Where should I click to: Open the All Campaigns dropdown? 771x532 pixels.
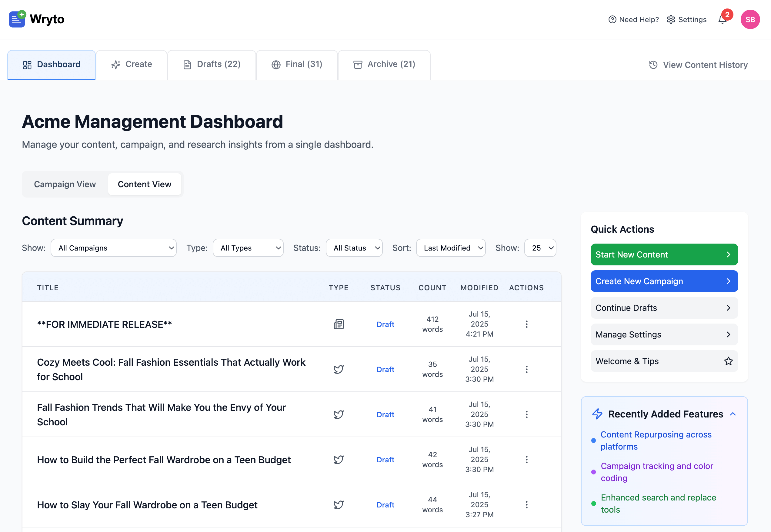pyautogui.click(x=113, y=248)
